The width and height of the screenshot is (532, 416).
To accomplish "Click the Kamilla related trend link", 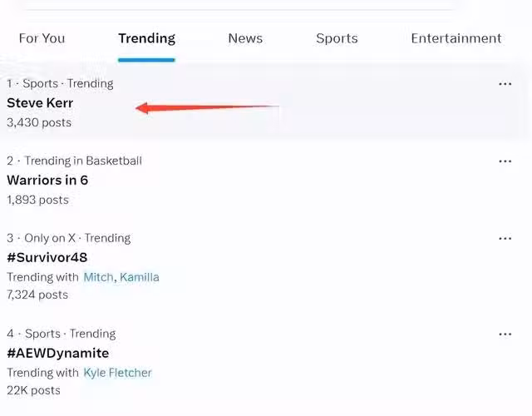I will (x=140, y=277).
